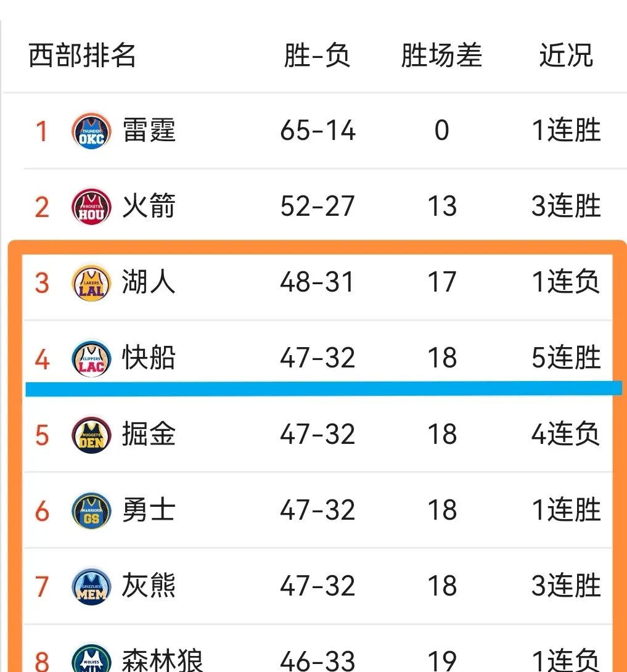Open the 雷霆 team name link
This screenshot has width=627, height=672.
tap(148, 129)
